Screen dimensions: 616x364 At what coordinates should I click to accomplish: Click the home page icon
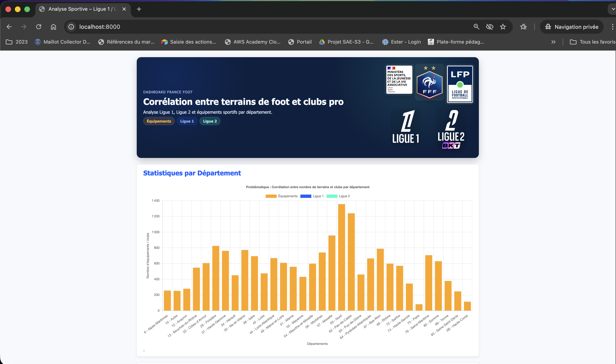pyautogui.click(x=53, y=27)
